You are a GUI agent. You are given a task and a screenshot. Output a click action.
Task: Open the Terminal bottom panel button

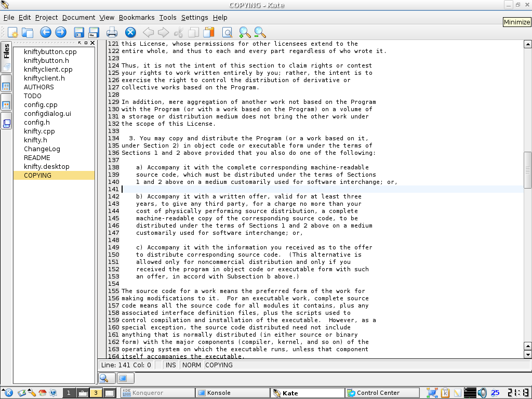click(126, 378)
